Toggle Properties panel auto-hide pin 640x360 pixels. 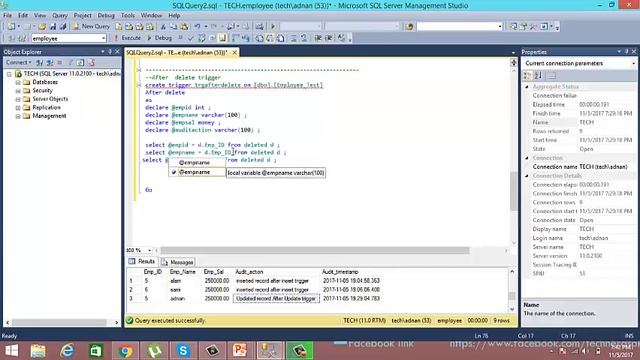627,52
